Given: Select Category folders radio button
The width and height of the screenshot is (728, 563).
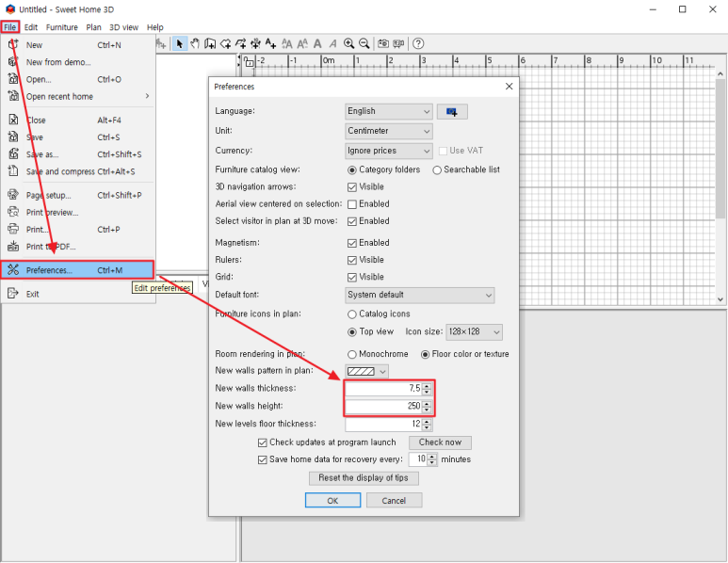Looking at the screenshot, I should click(352, 170).
